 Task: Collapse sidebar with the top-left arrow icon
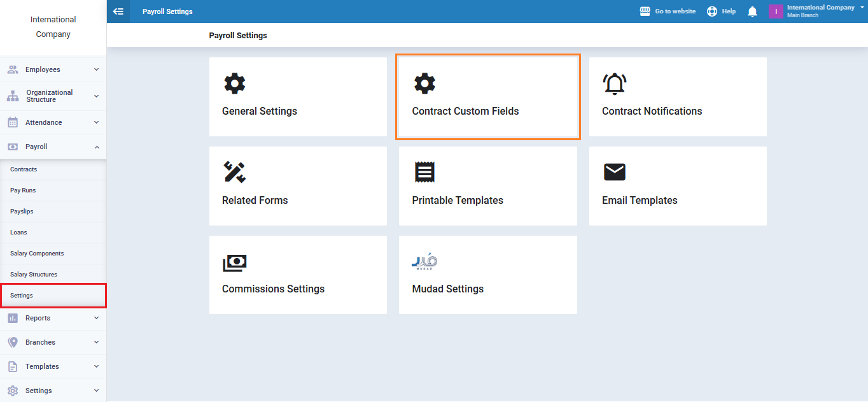(118, 11)
